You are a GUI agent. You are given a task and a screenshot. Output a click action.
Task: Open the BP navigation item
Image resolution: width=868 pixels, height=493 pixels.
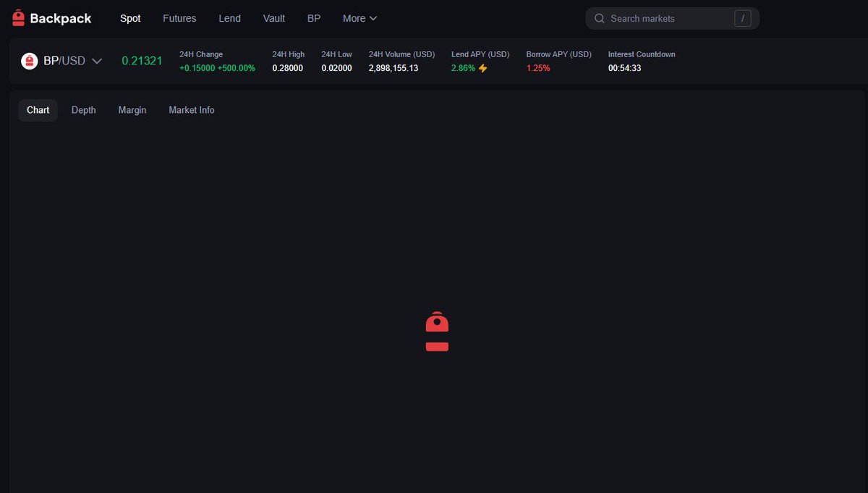(x=314, y=18)
